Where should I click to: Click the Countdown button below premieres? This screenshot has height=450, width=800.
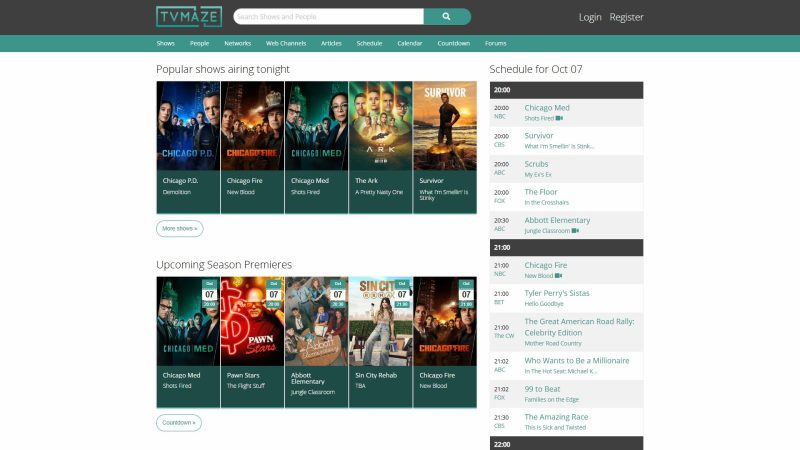(x=179, y=422)
